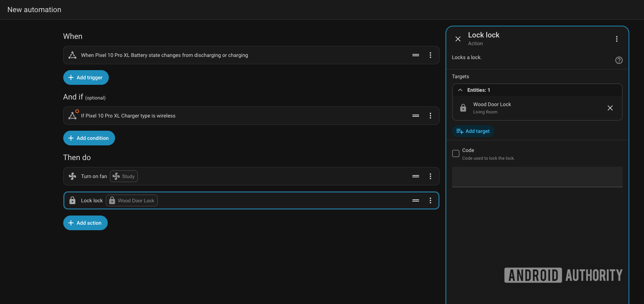Open trigger row three-dot menu
This screenshot has width=644, height=304.
click(x=430, y=55)
